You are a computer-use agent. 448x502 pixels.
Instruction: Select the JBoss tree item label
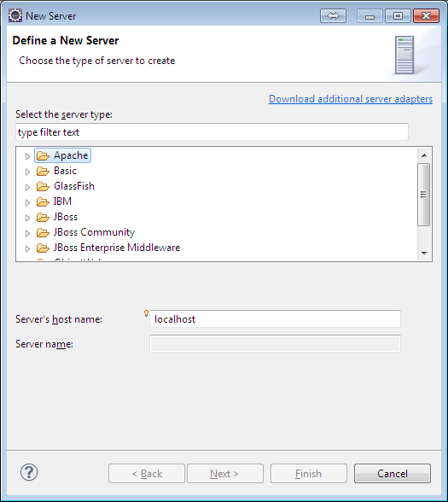(66, 217)
